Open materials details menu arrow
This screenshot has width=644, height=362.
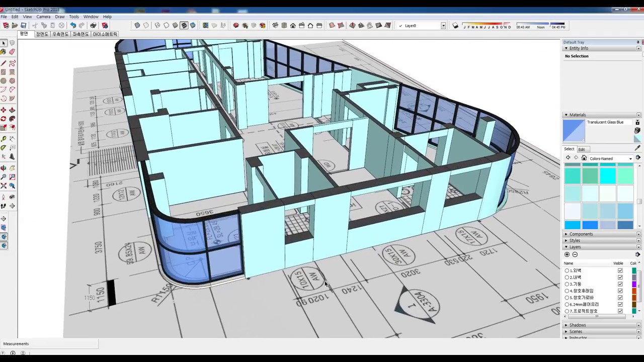pyautogui.click(x=638, y=157)
